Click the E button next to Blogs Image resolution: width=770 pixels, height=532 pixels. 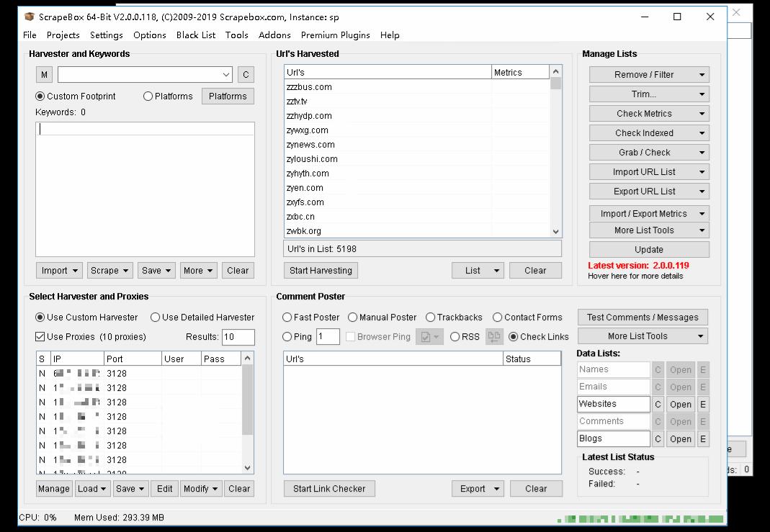click(x=703, y=438)
